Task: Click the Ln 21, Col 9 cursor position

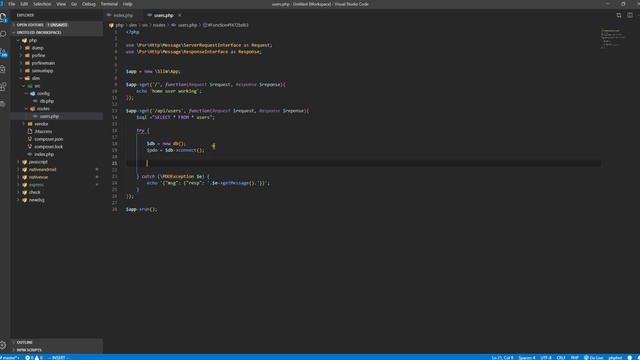Action: [x=502, y=358]
